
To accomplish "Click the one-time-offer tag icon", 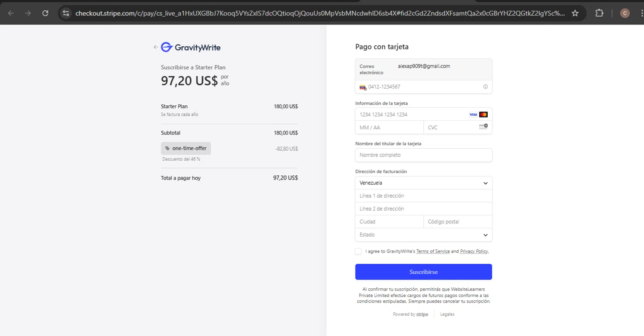I will (x=167, y=148).
